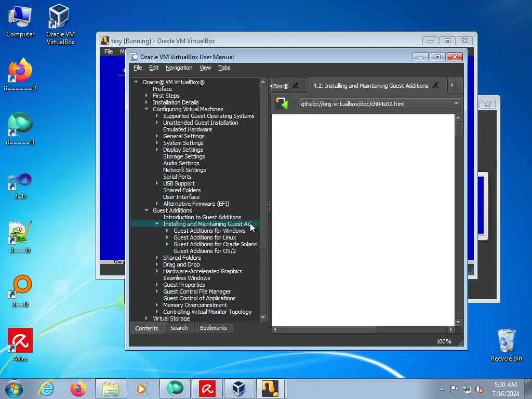Expand the USB Support node
The image size is (532, 399).
click(x=157, y=183)
